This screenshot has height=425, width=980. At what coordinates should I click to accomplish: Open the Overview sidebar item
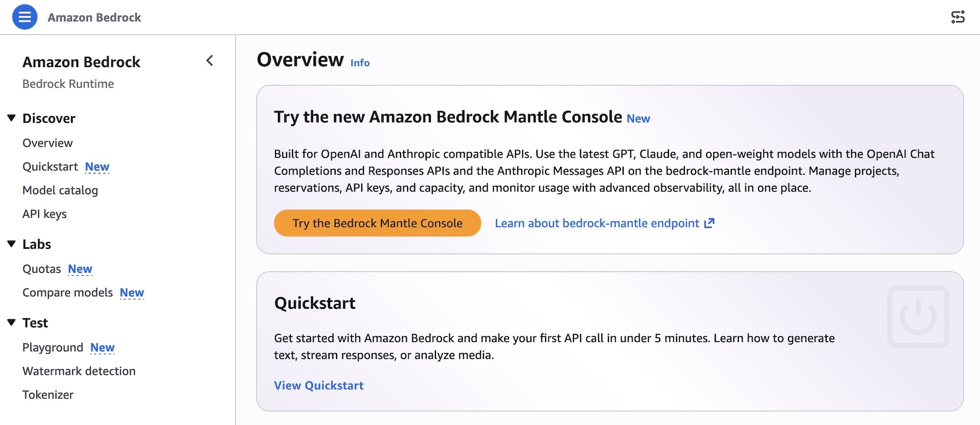coord(47,143)
